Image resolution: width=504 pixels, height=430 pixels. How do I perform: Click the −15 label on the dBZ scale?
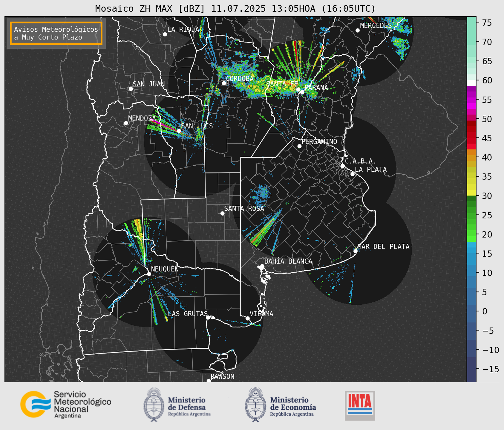coord(490,369)
